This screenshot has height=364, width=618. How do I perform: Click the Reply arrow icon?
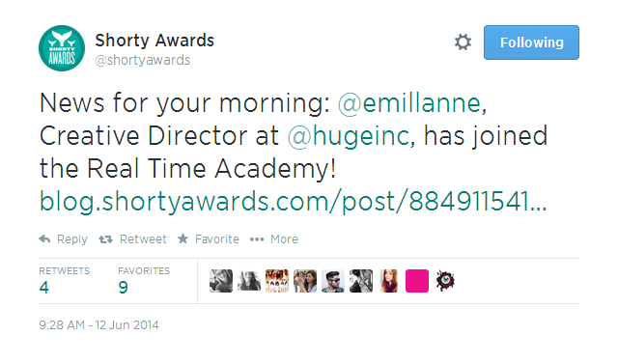[45, 238]
